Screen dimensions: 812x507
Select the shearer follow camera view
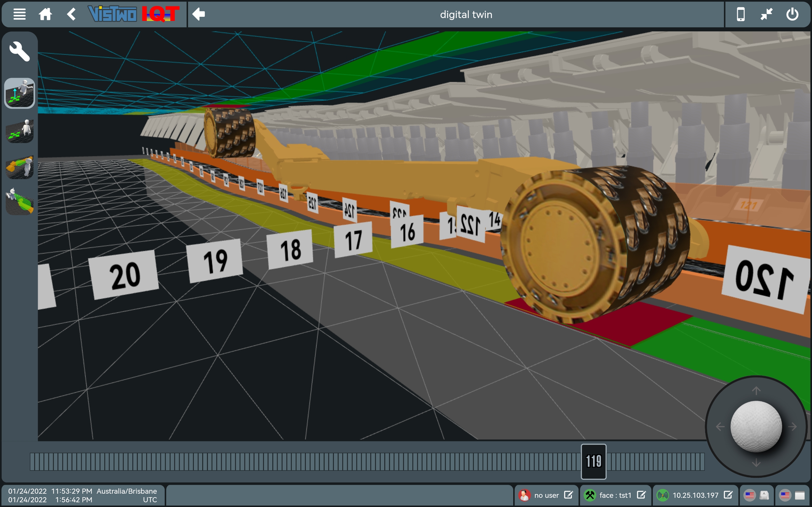[19, 167]
